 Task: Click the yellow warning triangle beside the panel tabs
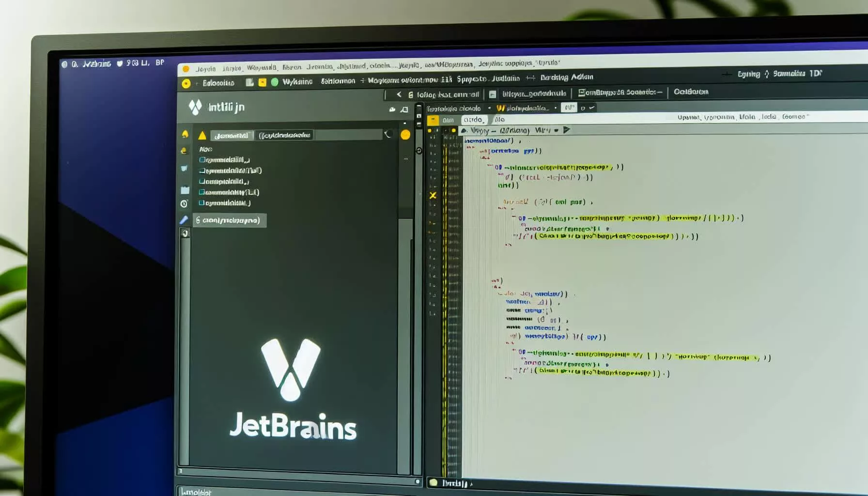click(202, 136)
